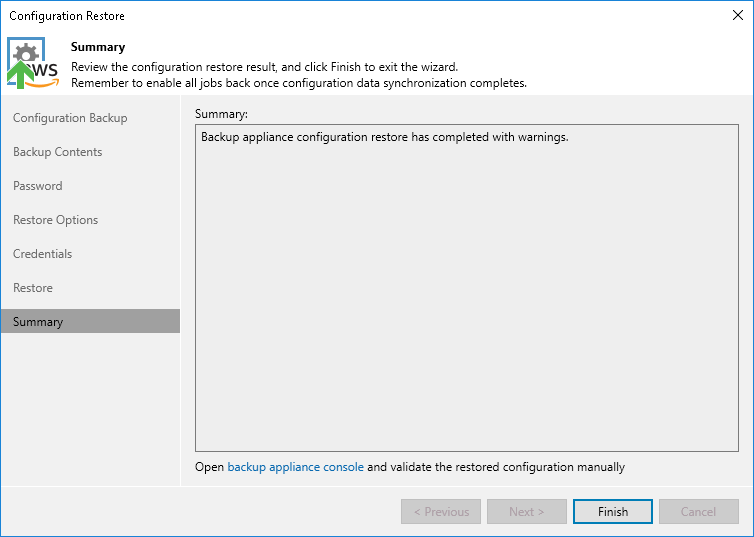Click the AWS configuration restore wizard icon
The width and height of the screenshot is (754, 537).
[x=33, y=63]
